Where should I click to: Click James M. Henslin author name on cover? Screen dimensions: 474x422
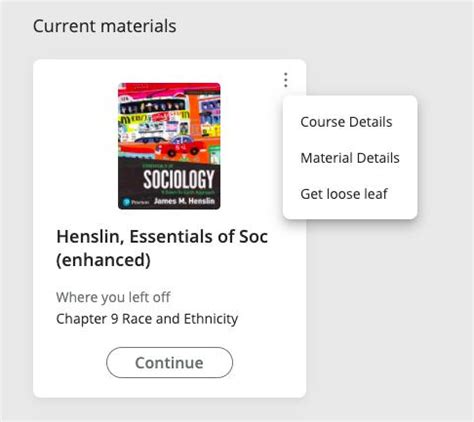(184, 201)
